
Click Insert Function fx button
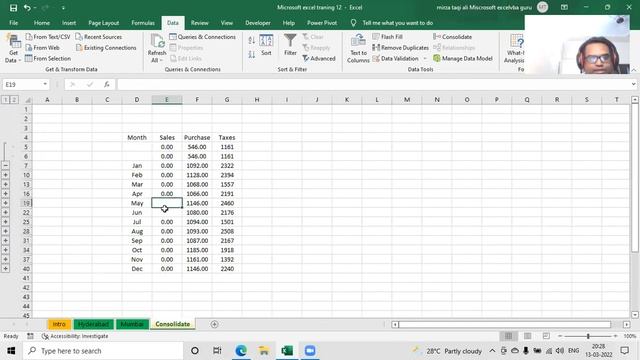point(107,84)
